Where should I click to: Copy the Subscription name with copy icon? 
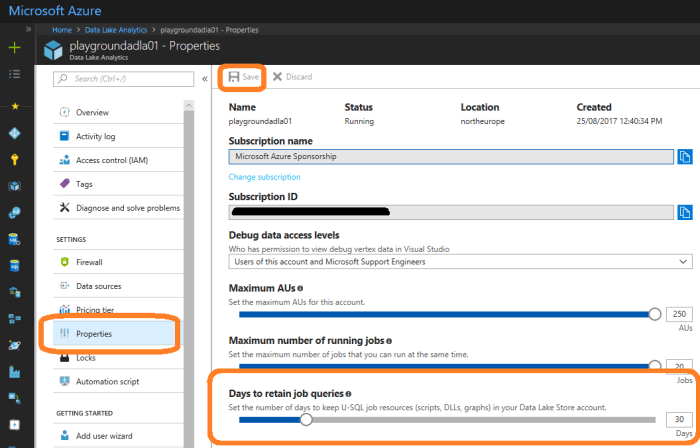[685, 157]
